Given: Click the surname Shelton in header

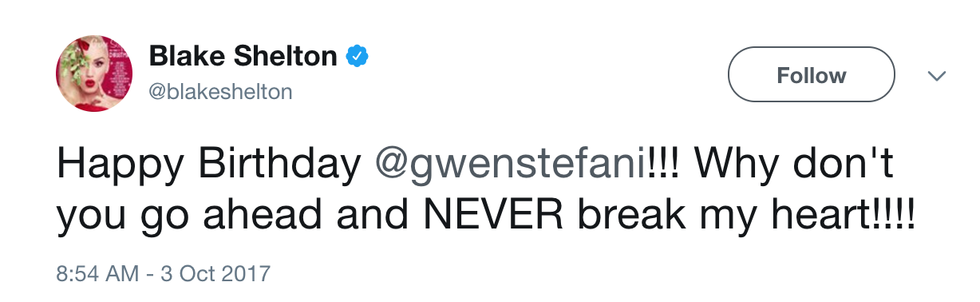Looking at the screenshot, I should (287, 56).
